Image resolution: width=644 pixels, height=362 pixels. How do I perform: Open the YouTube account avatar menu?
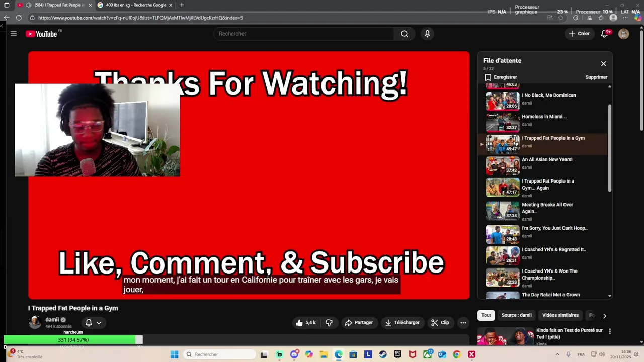623,34
